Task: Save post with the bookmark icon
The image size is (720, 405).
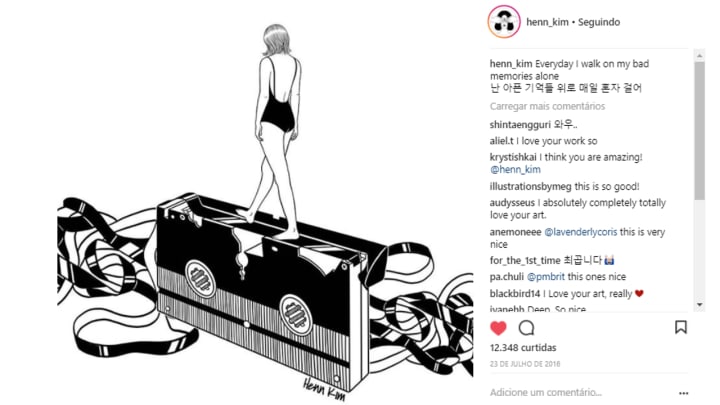Action: pos(681,327)
